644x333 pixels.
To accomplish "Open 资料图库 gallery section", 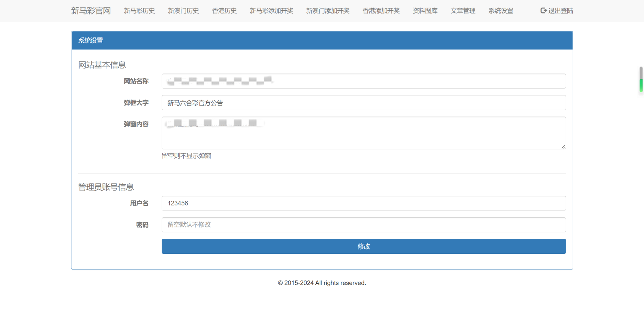I will (425, 11).
